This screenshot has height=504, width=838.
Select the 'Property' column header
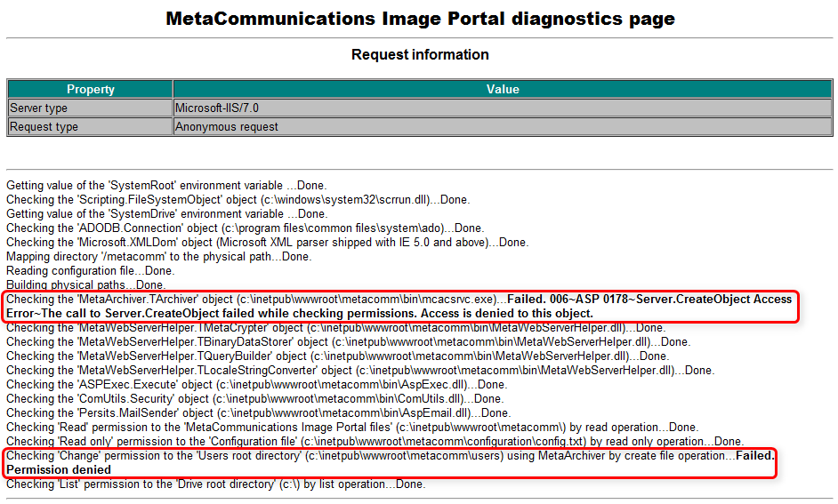(91, 89)
